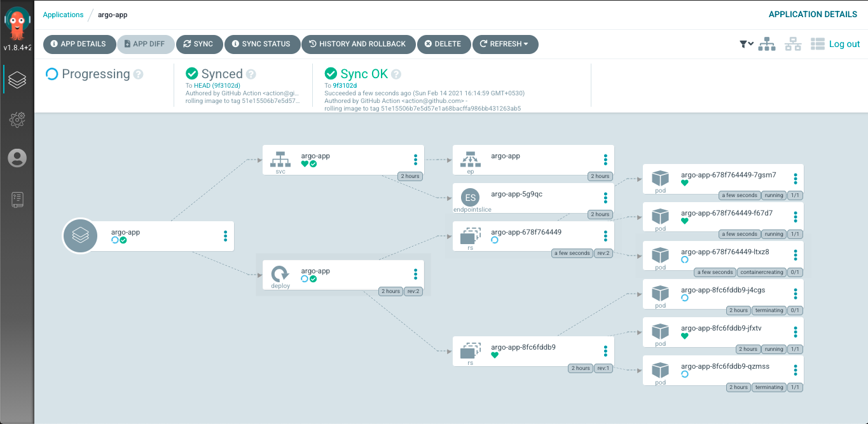The image size is (868, 424).
Task: Click rev:1 tag on rs argo-app-8fc6fddb9
Action: [x=602, y=368]
